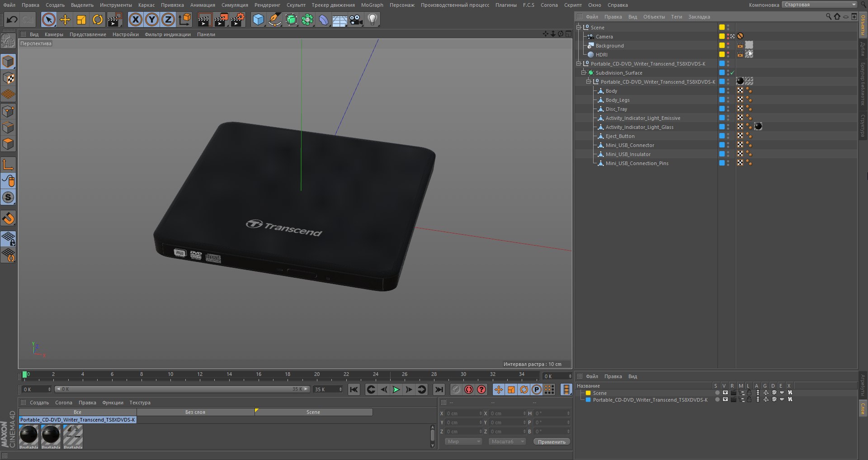This screenshot has width=868, height=460.
Task: Add a subdivision generator object
Action: click(x=292, y=19)
